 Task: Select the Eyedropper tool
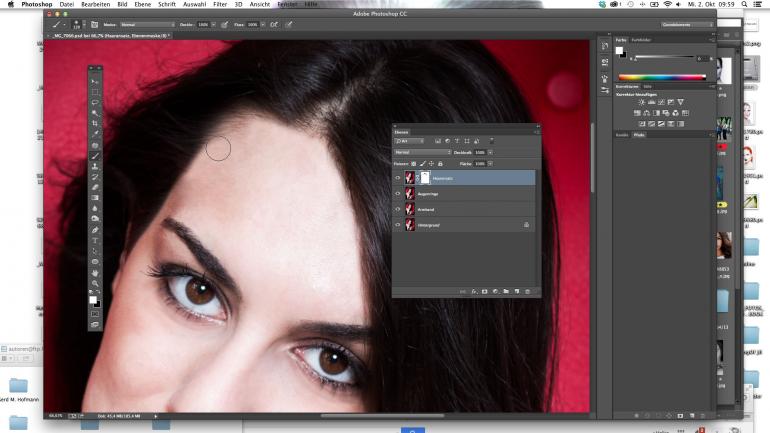pos(95,134)
